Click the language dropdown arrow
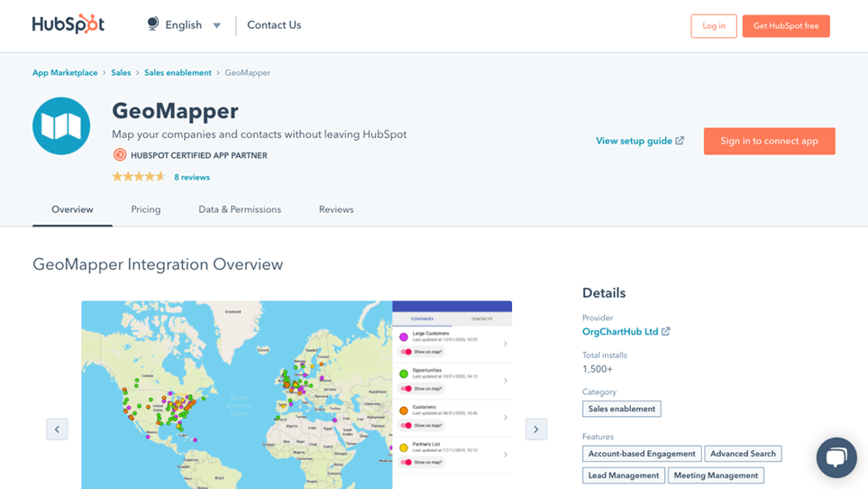 click(217, 25)
